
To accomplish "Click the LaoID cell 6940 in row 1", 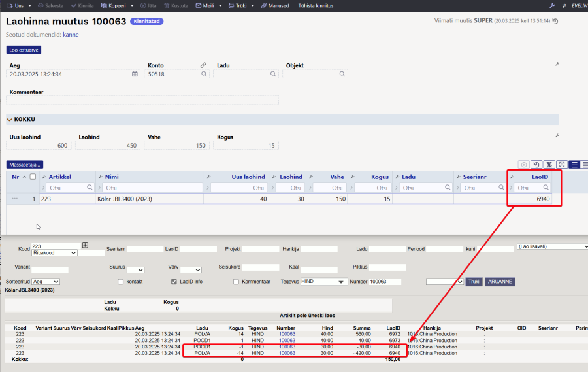I will 529,199.
